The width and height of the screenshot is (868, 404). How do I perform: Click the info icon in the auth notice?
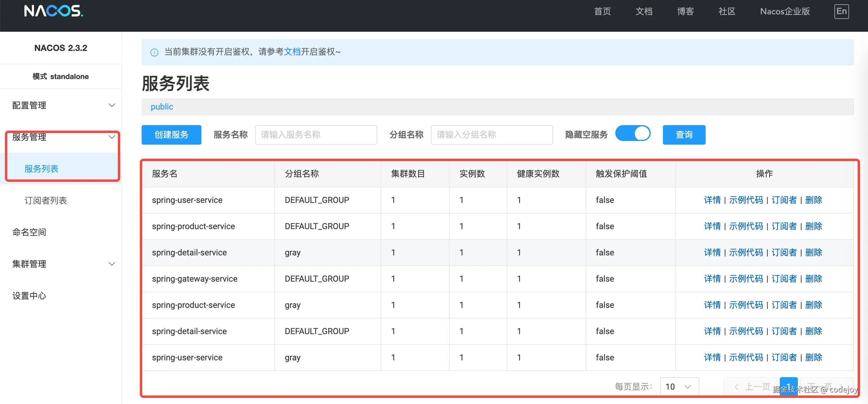coord(154,52)
